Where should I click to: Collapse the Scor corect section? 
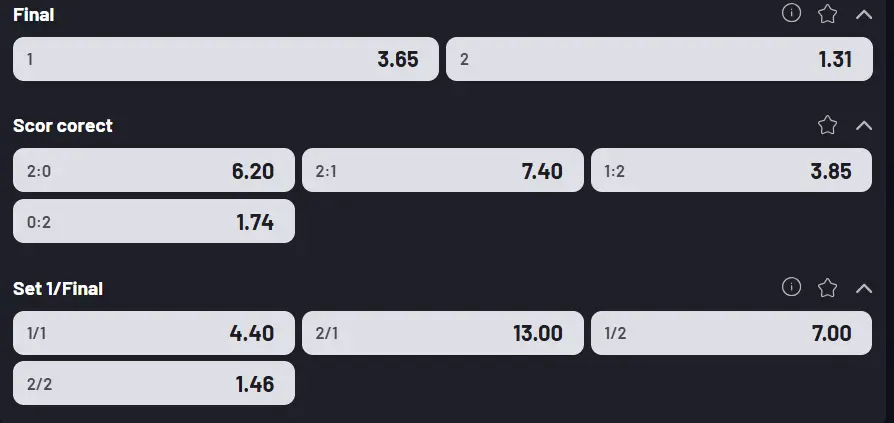pos(864,125)
